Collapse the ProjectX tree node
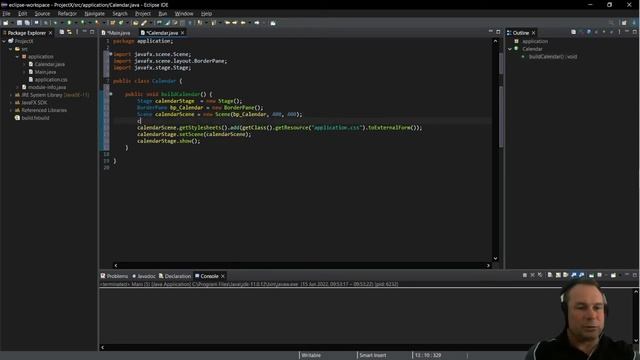 click(x=4, y=41)
